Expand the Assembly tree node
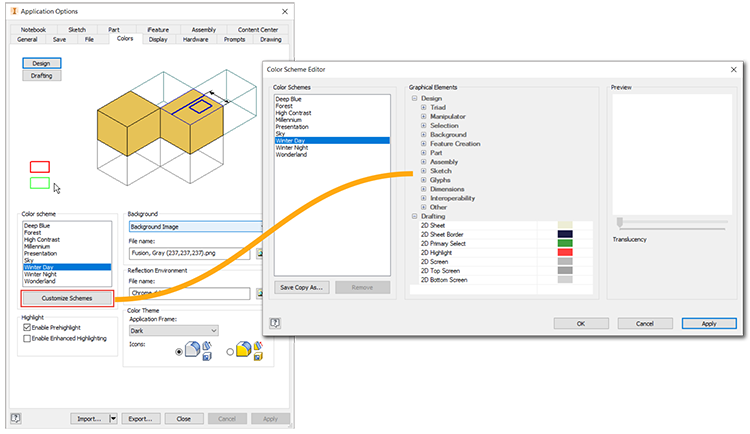Image resolution: width=750 pixels, height=434 pixels. (423, 162)
